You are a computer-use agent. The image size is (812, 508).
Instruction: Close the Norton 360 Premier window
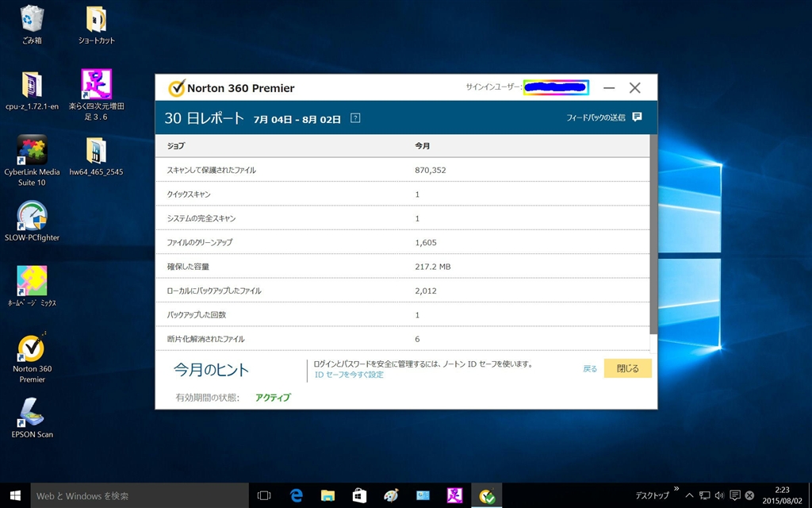coord(635,88)
